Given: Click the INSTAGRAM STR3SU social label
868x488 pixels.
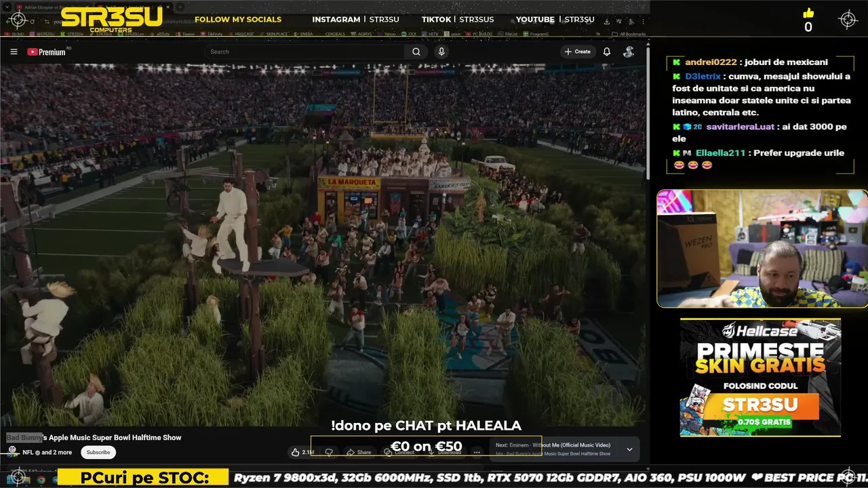Looking at the screenshot, I should [355, 19].
